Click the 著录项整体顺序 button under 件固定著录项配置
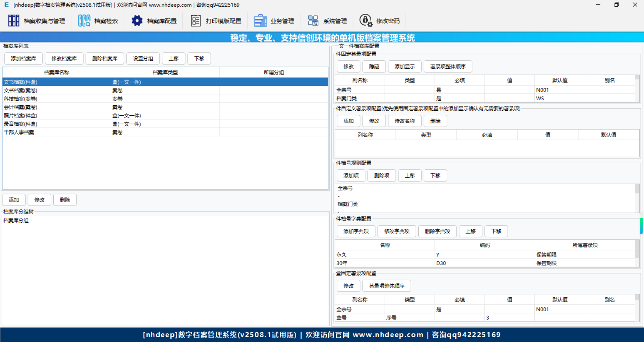 pos(448,67)
